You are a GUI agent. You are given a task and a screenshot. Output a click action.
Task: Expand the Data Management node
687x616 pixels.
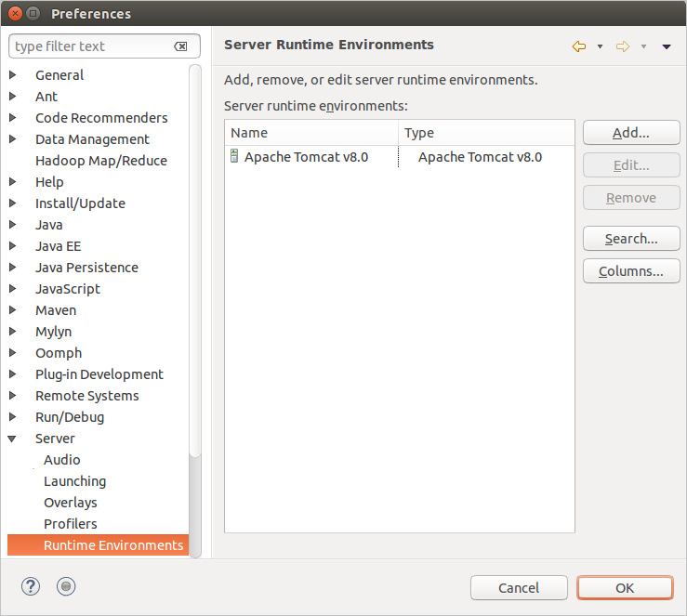point(13,139)
